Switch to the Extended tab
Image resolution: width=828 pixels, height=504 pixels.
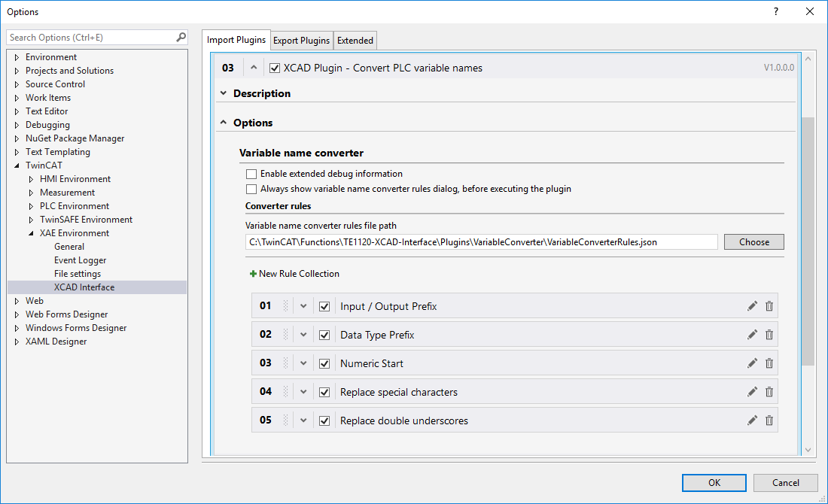pos(355,41)
